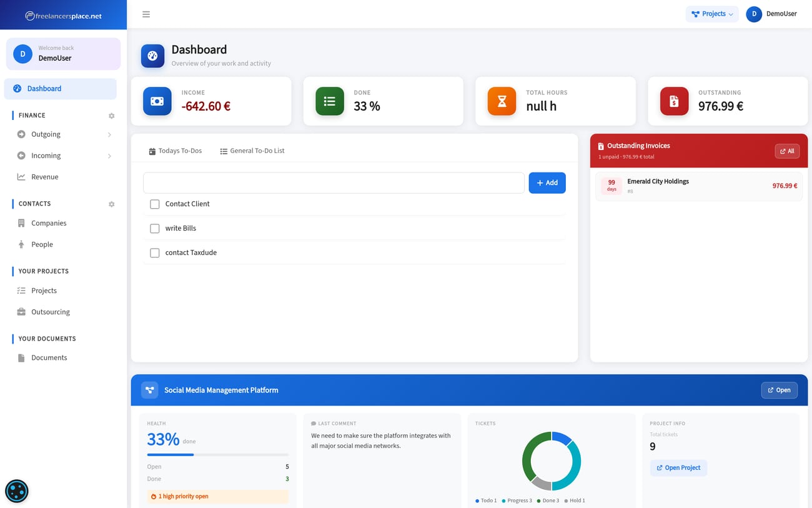Open Finance settings gear
The width and height of the screenshot is (812, 508).
coord(112,116)
